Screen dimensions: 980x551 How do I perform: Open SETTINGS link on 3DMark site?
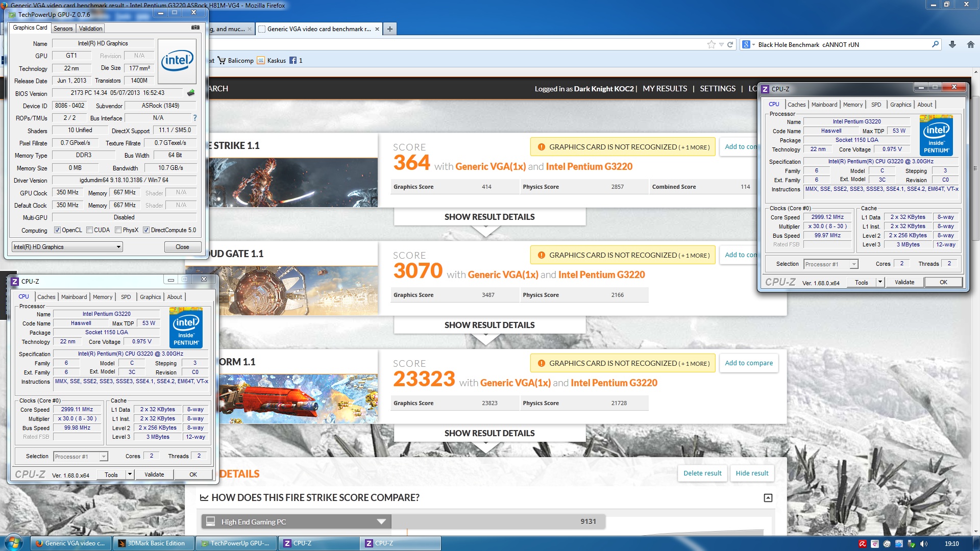(718, 89)
